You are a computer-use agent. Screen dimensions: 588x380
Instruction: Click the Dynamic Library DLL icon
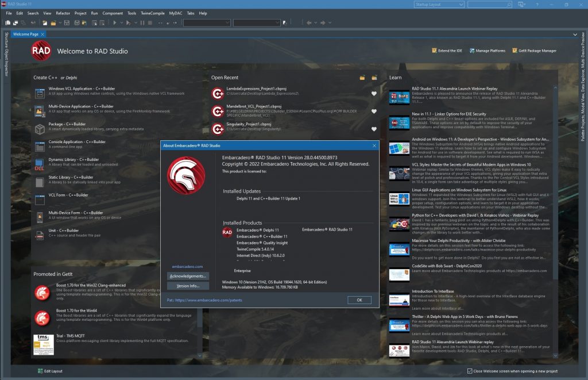point(40,164)
